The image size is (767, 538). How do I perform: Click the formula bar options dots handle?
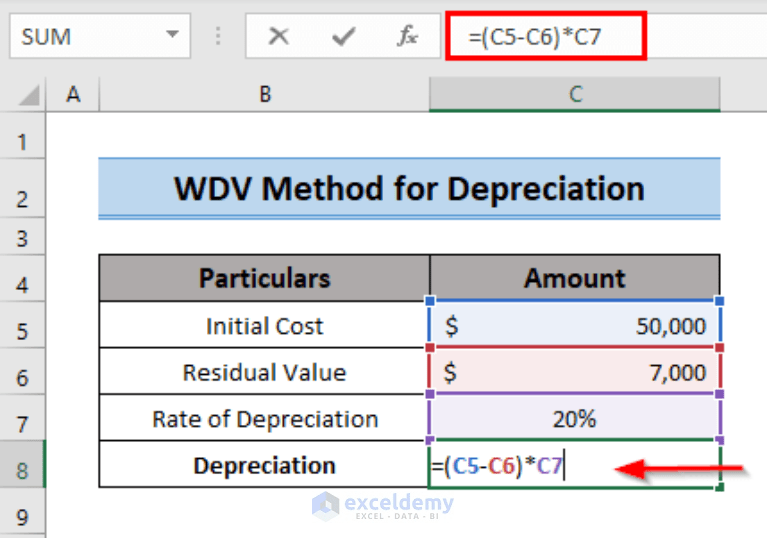coord(218,36)
